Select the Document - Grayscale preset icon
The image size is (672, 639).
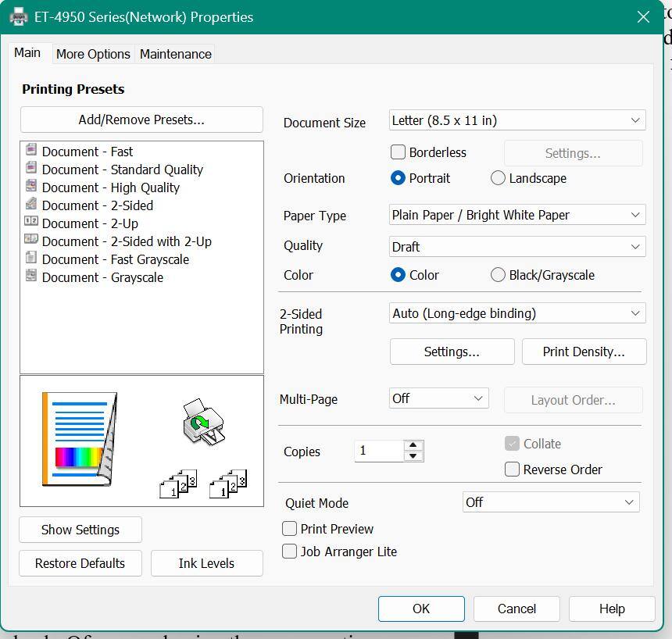31,276
